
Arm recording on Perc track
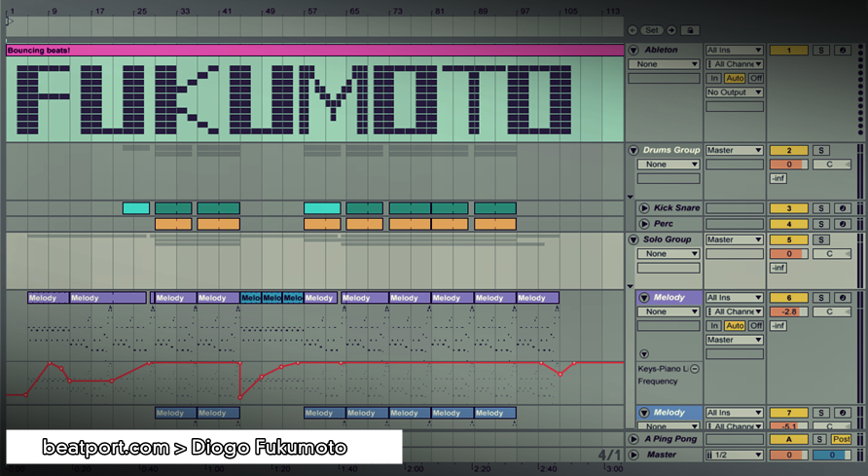pos(843,224)
